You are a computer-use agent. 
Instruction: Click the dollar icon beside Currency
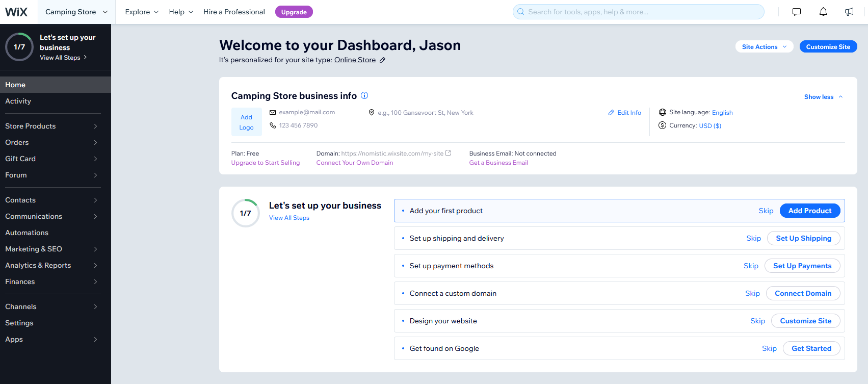tap(663, 125)
